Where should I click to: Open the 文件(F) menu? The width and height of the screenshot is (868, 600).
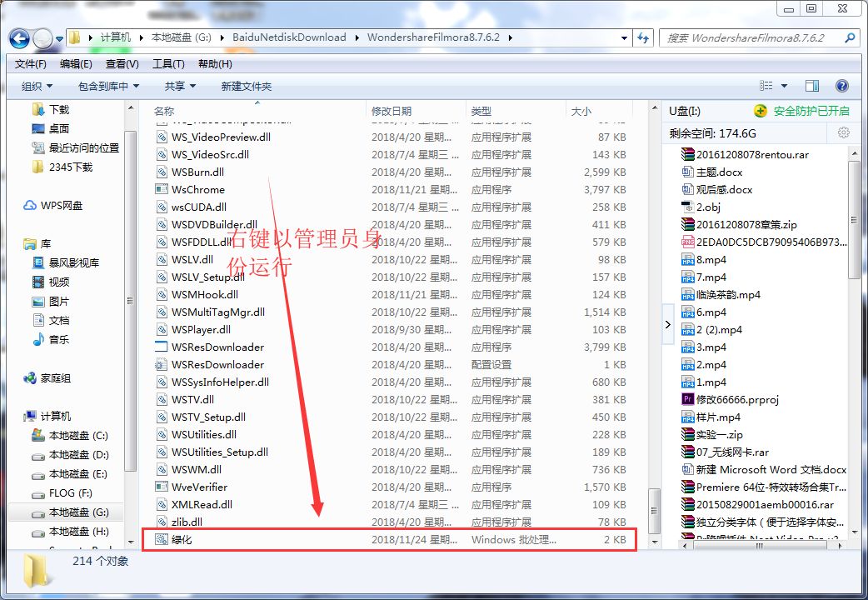(x=31, y=64)
